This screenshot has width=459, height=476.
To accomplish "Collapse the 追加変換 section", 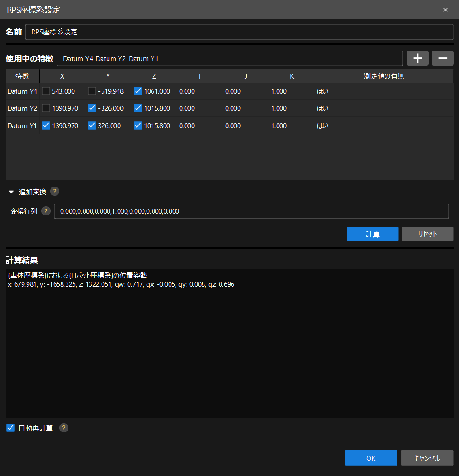I will coord(11,192).
